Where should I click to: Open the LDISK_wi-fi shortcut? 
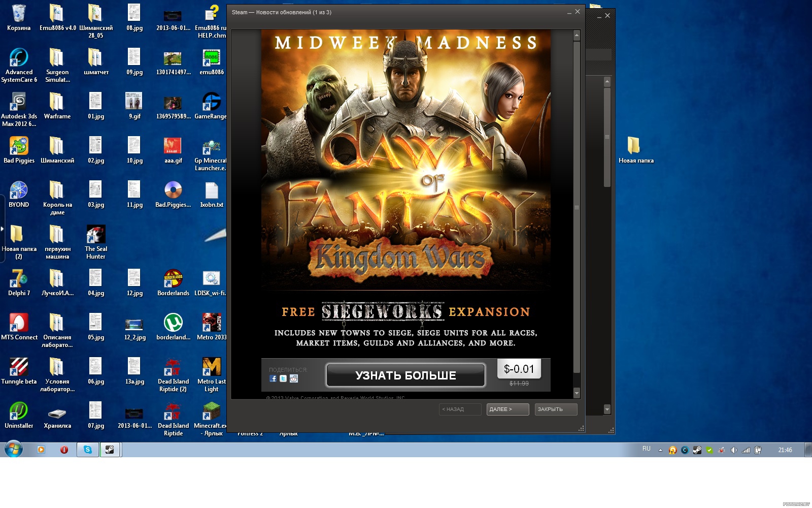(211, 283)
